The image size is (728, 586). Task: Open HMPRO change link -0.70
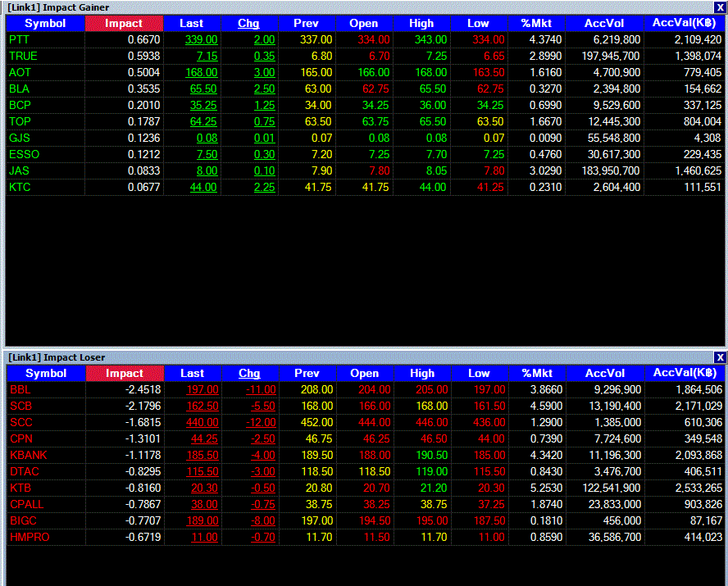[263, 538]
